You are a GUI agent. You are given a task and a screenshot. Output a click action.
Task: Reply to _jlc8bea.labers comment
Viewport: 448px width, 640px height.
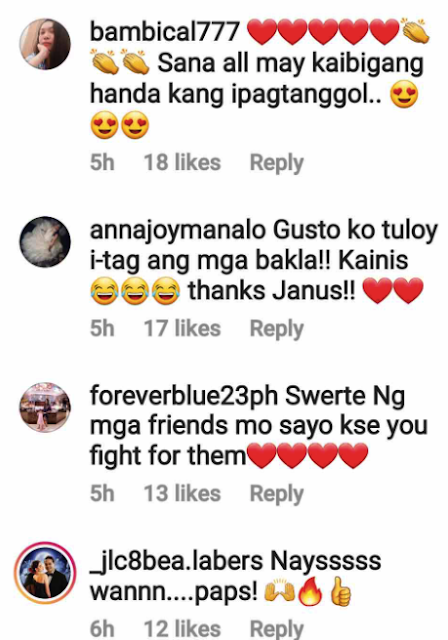[277, 629]
